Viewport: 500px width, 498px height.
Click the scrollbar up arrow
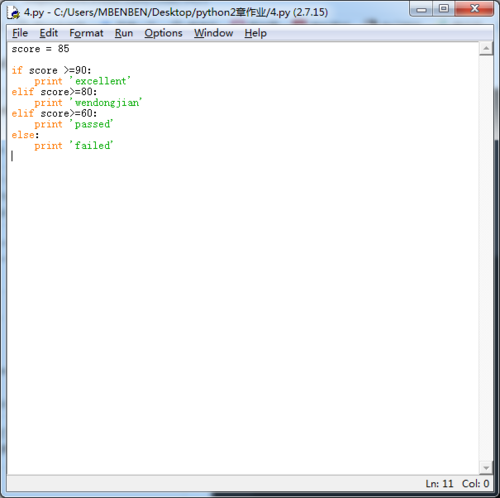point(486,49)
